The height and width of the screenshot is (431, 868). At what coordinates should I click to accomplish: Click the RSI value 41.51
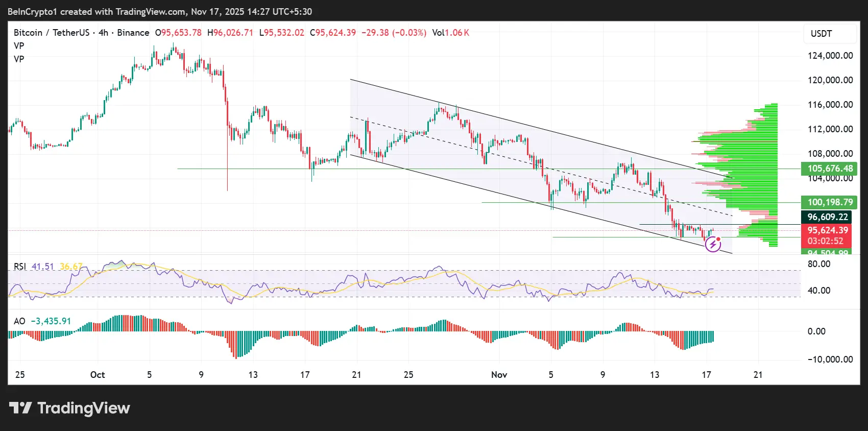[x=42, y=267]
